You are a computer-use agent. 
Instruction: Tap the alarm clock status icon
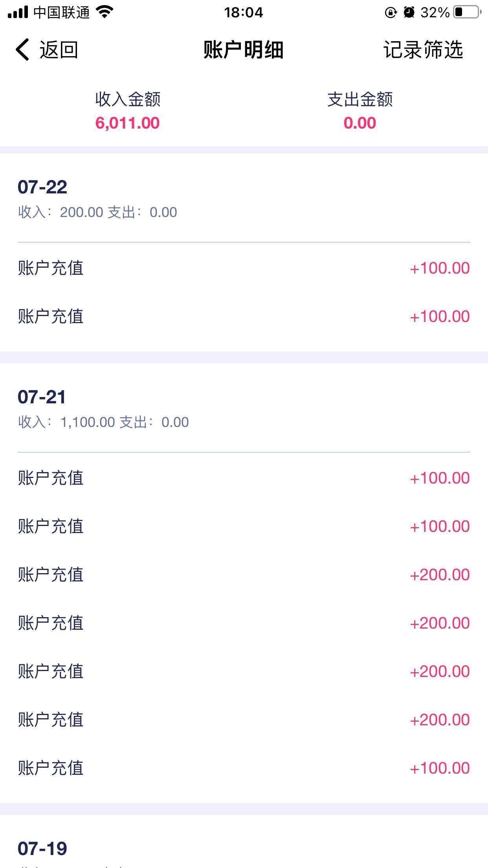pyautogui.click(x=409, y=12)
